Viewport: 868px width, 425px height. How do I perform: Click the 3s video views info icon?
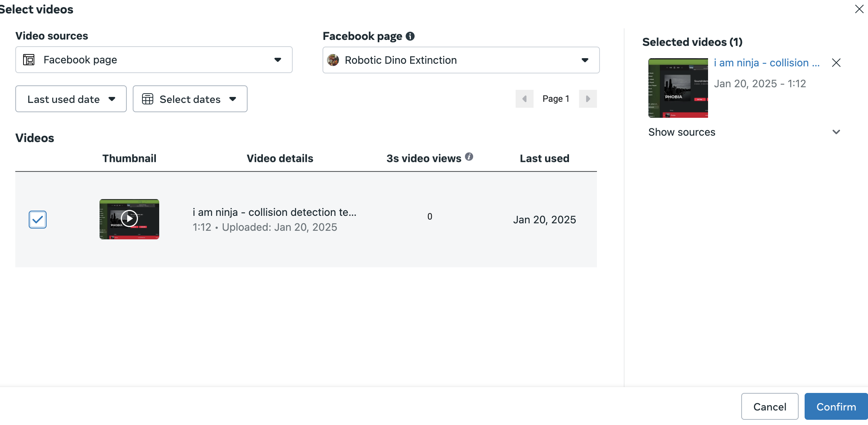point(469,157)
